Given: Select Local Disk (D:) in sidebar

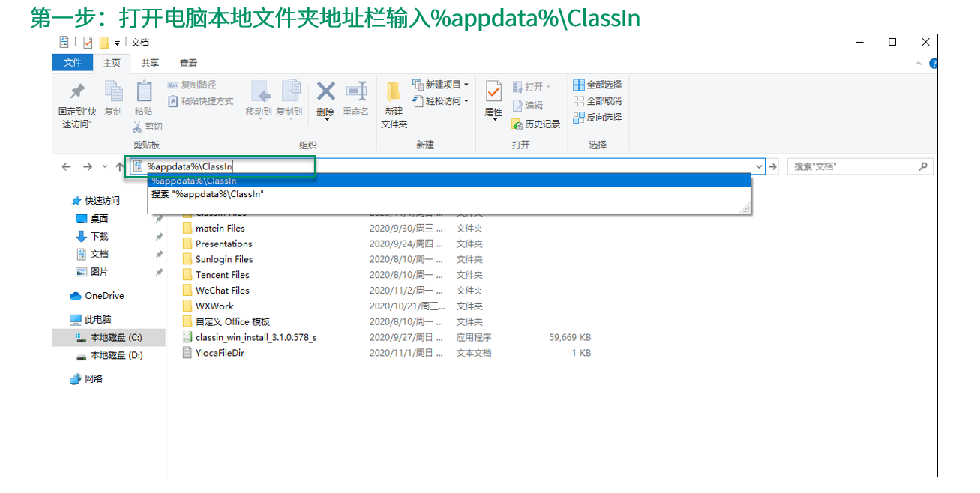Looking at the screenshot, I should [109, 355].
